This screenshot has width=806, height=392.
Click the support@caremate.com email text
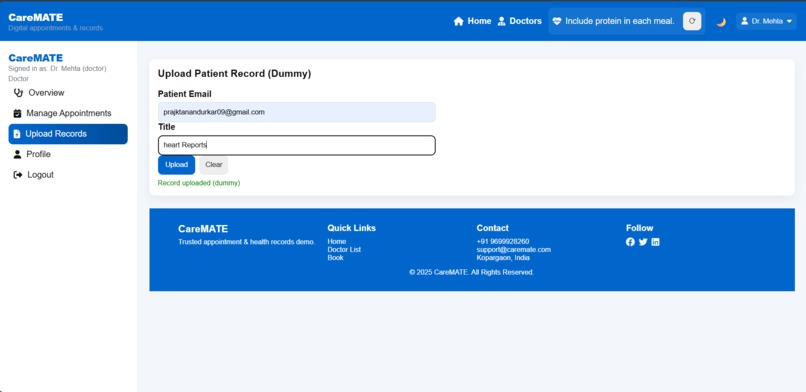coord(514,250)
